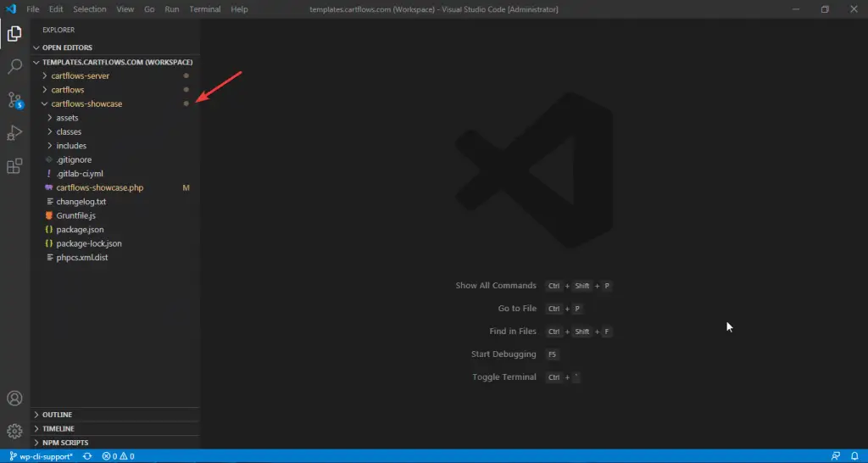Expand the cartflows-server folder
Screen dimensions: 868x463
(x=115, y=75)
